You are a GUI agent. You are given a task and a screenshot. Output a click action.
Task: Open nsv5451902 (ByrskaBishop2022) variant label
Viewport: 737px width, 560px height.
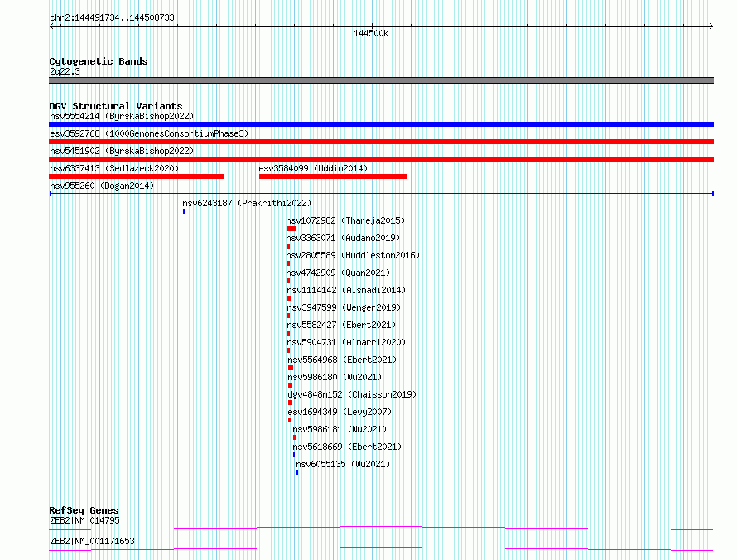pyautogui.click(x=122, y=151)
